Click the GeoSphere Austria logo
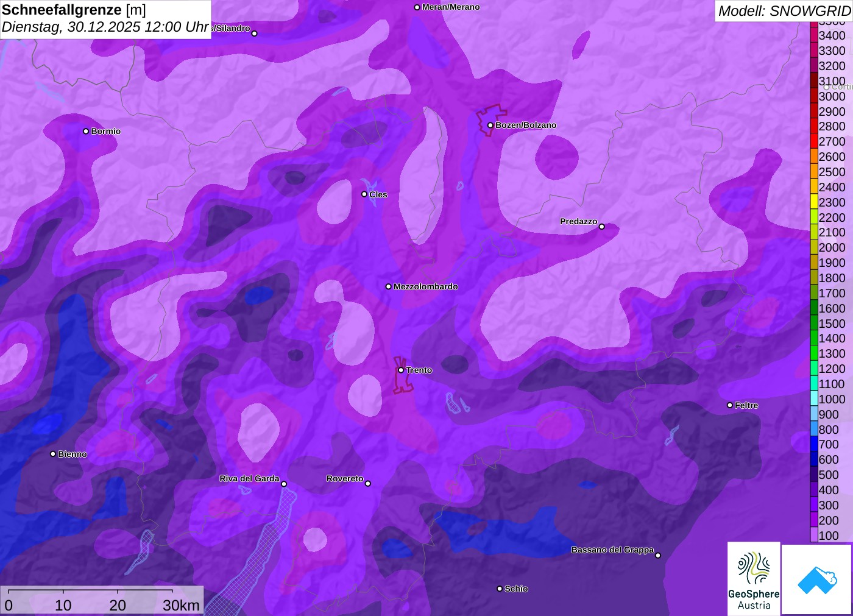853x616 pixels. click(x=754, y=578)
